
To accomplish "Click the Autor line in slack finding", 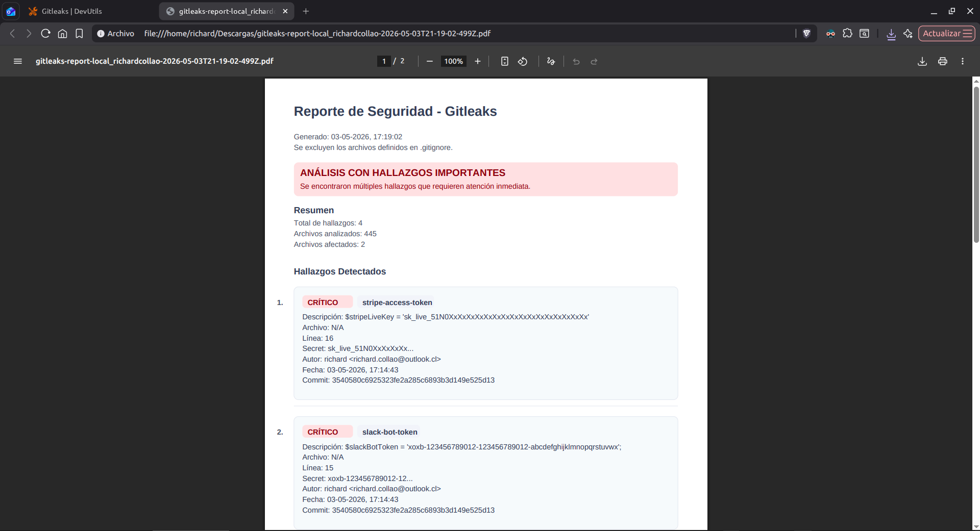I will point(371,489).
